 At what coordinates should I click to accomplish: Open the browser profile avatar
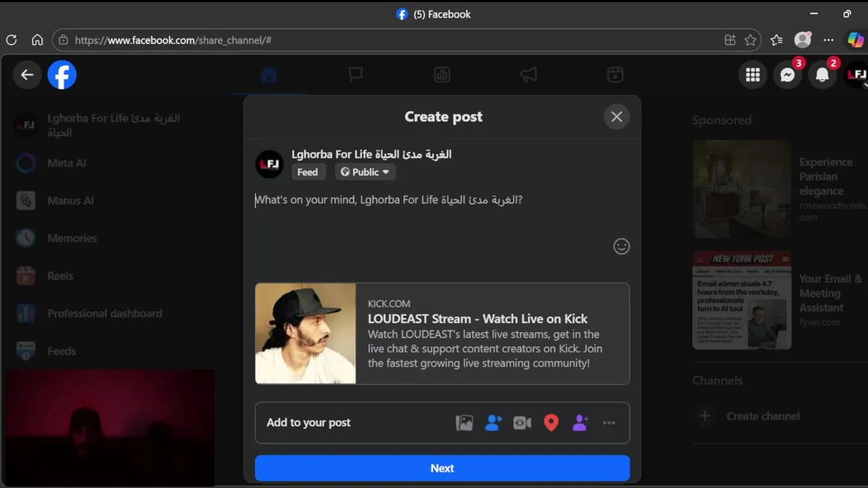point(803,40)
